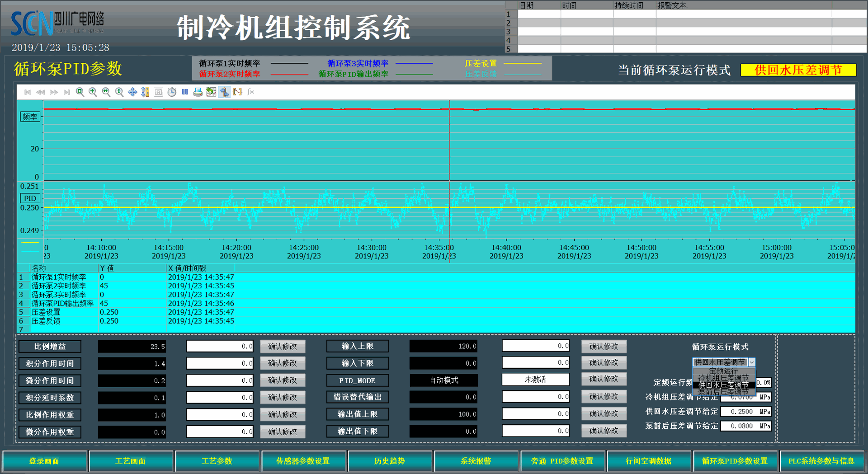This screenshot has width=868, height=474.
Task: Choose 定频运行 from mode list
Action: pyautogui.click(x=723, y=371)
